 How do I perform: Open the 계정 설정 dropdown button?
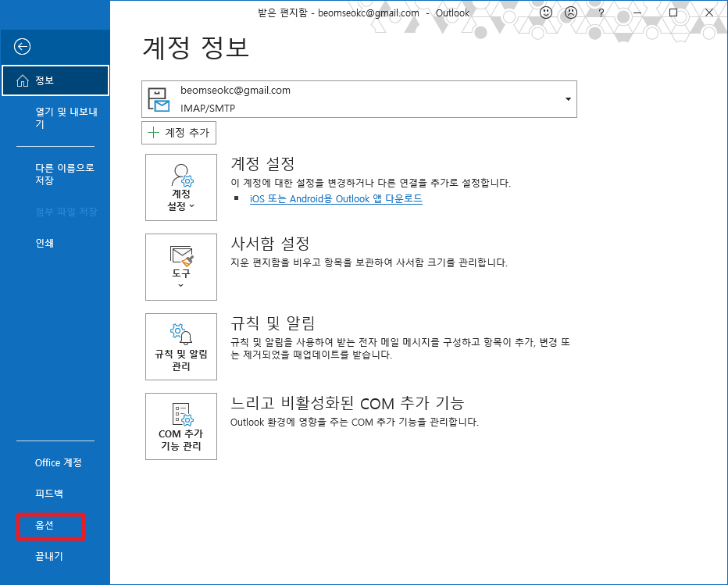point(181,187)
